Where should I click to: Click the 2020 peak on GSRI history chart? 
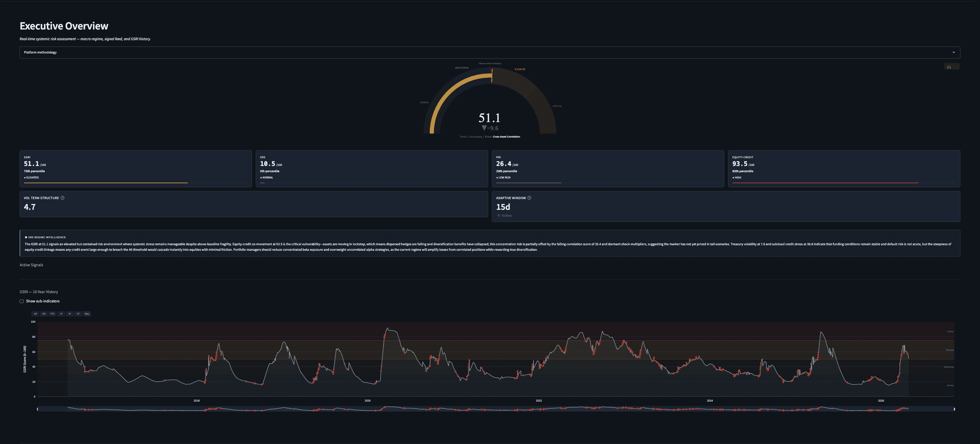click(x=387, y=329)
